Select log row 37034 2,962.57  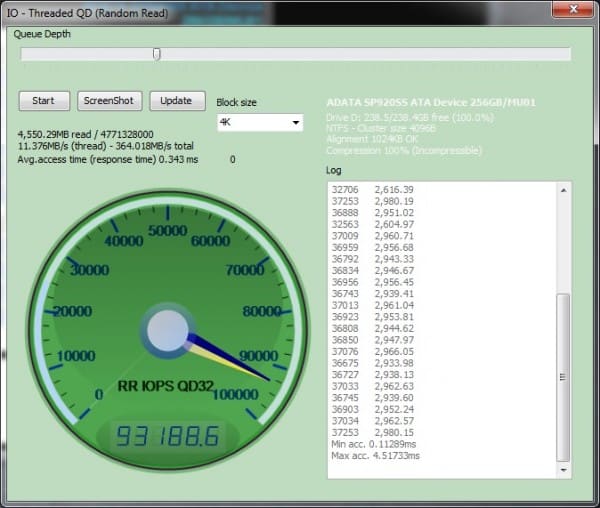point(372,421)
